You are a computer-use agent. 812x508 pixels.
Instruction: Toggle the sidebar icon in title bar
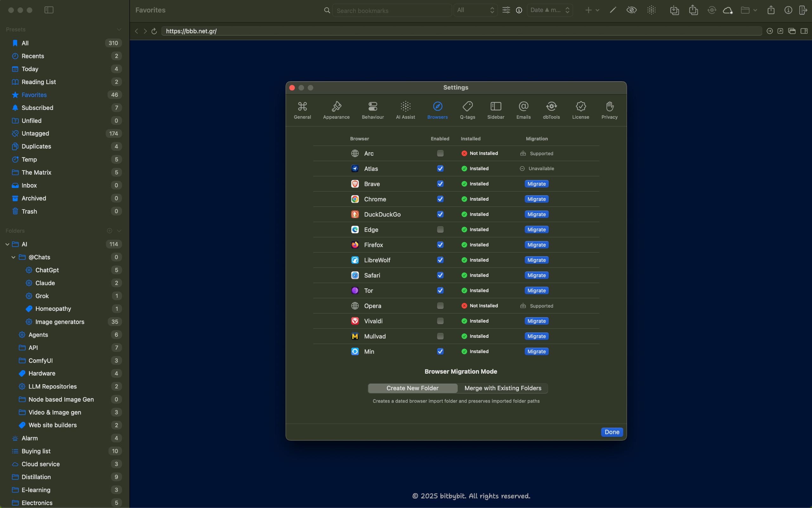pyautogui.click(x=49, y=10)
